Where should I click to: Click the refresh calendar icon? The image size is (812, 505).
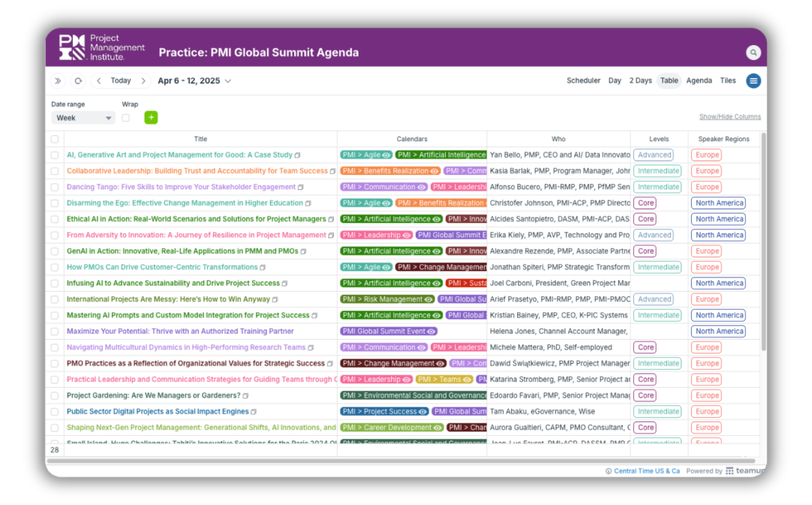pyautogui.click(x=78, y=81)
